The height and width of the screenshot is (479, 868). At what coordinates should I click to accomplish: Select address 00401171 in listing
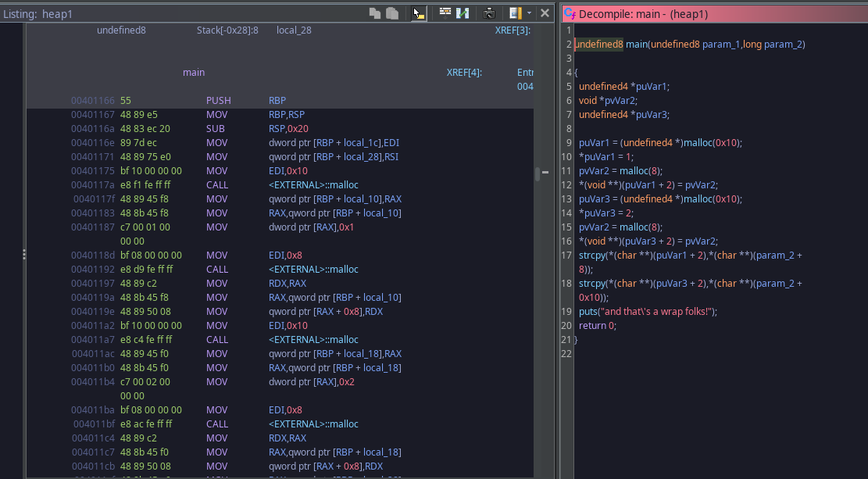click(x=92, y=157)
